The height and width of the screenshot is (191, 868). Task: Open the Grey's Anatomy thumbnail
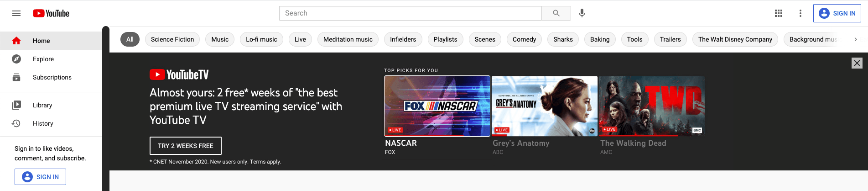(x=545, y=106)
